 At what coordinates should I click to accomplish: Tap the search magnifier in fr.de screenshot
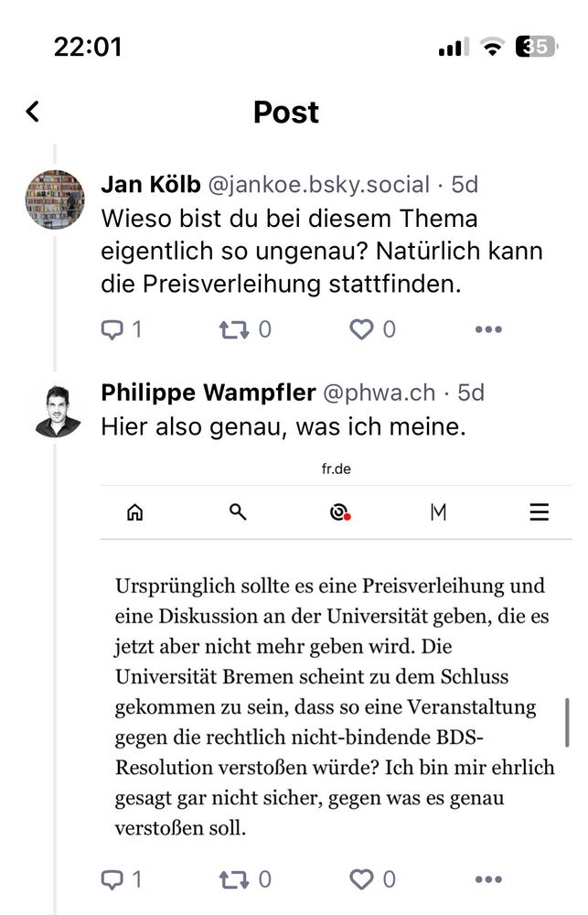238,512
